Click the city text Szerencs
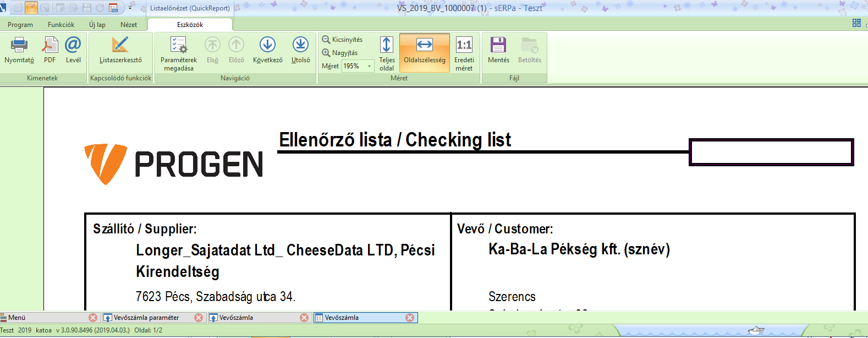 (x=512, y=297)
